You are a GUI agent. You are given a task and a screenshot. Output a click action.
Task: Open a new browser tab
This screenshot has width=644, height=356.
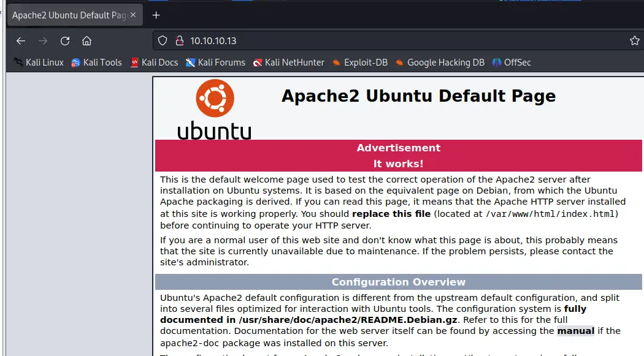pyautogui.click(x=156, y=15)
